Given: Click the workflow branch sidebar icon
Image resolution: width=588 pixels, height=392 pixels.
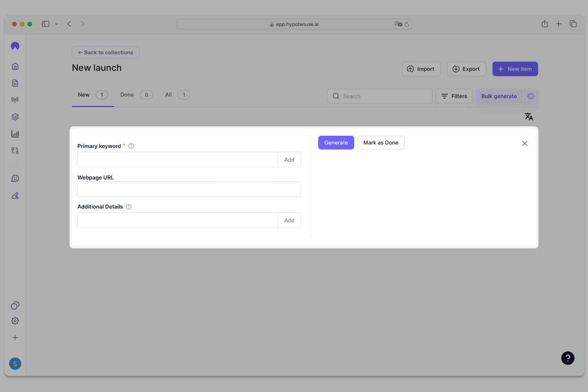Looking at the screenshot, I should [x=15, y=150].
